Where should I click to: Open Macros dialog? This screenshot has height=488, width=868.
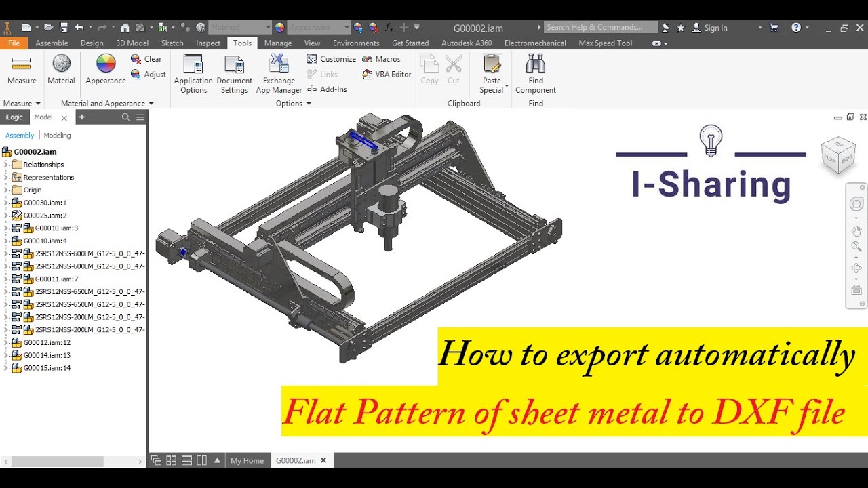381,59
